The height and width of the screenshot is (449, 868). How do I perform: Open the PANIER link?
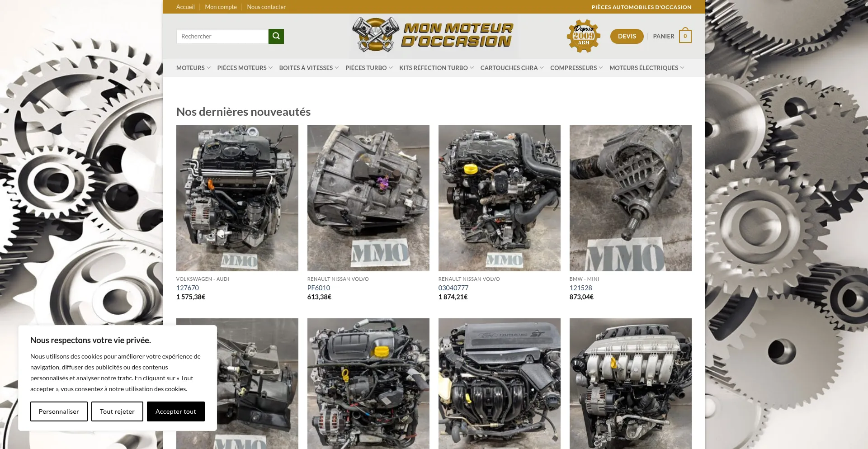coord(663,36)
